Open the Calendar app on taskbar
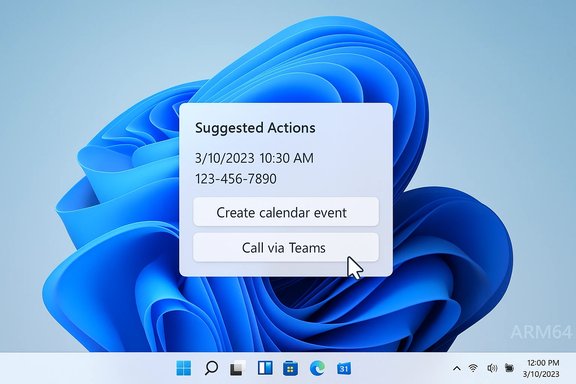 344,368
